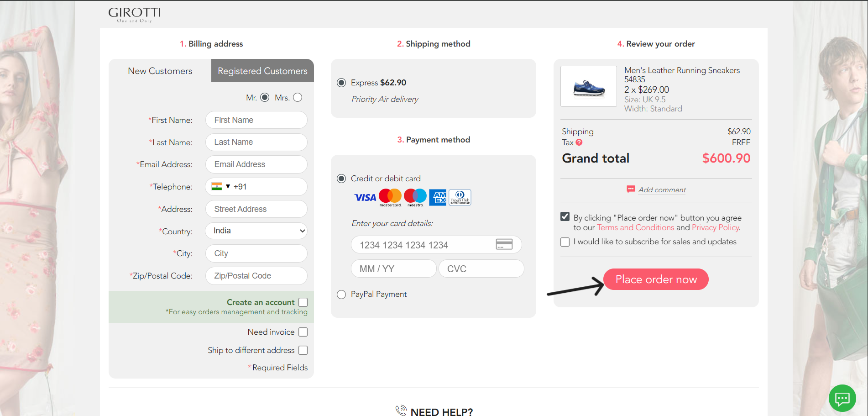The width and height of the screenshot is (868, 416).
Task: Click the Mastercard logo icon
Action: point(390,197)
